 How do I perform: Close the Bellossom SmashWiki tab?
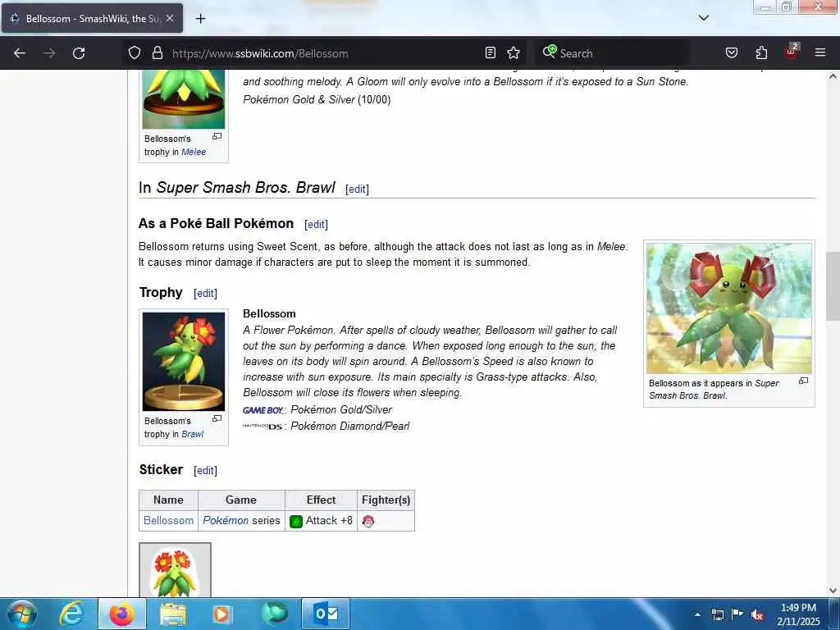pos(170,18)
